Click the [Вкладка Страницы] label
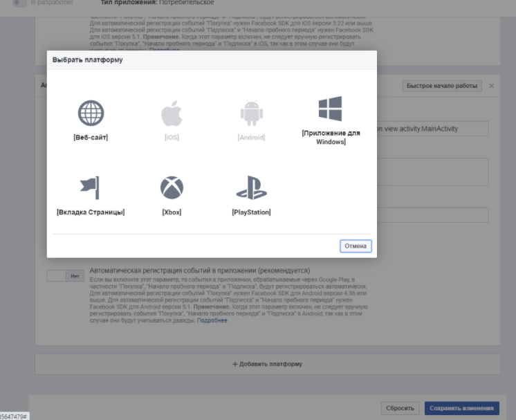 point(91,212)
